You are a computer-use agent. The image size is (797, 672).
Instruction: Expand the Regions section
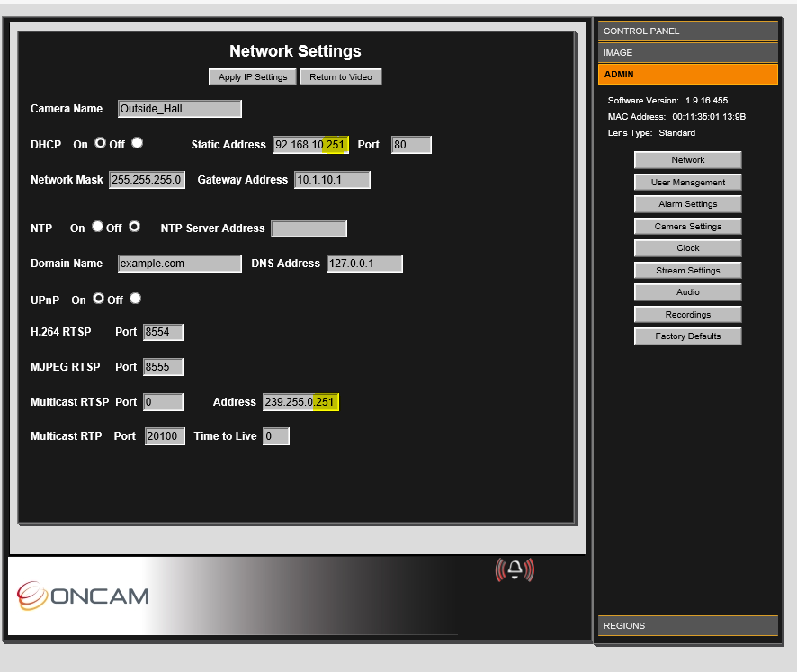(x=688, y=626)
